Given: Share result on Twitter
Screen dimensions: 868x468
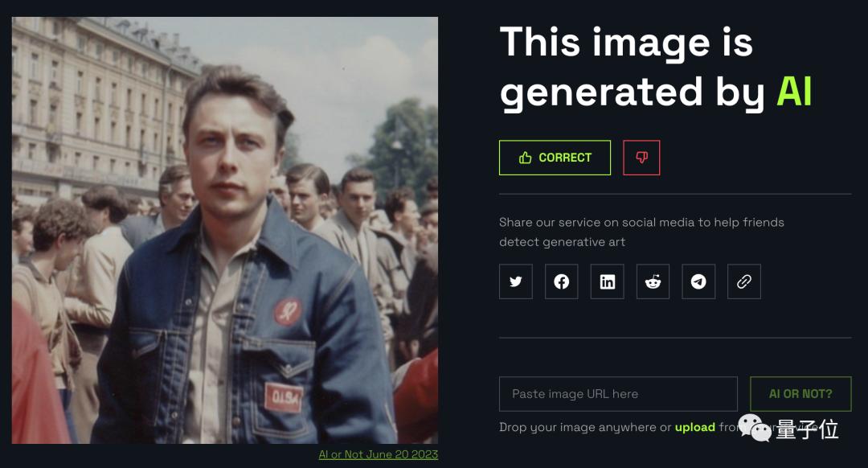Looking at the screenshot, I should (516, 282).
